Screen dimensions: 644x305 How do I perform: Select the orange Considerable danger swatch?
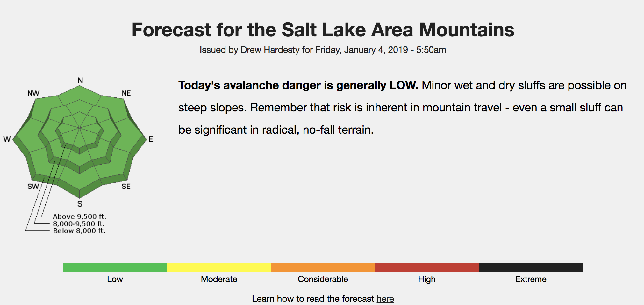tap(323, 267)
